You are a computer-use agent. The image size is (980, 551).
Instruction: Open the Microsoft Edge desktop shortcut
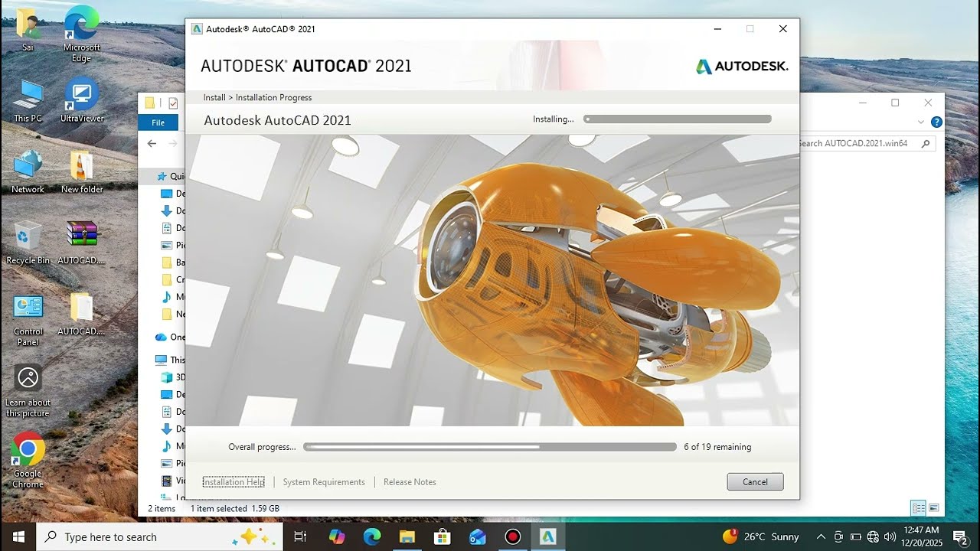coord(82,34)
